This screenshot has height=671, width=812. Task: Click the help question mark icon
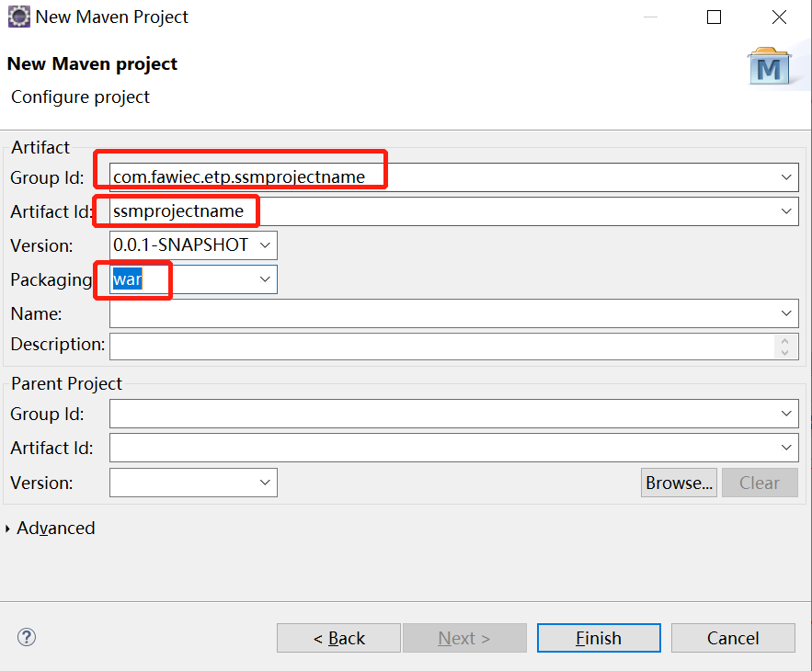[27, 637]
